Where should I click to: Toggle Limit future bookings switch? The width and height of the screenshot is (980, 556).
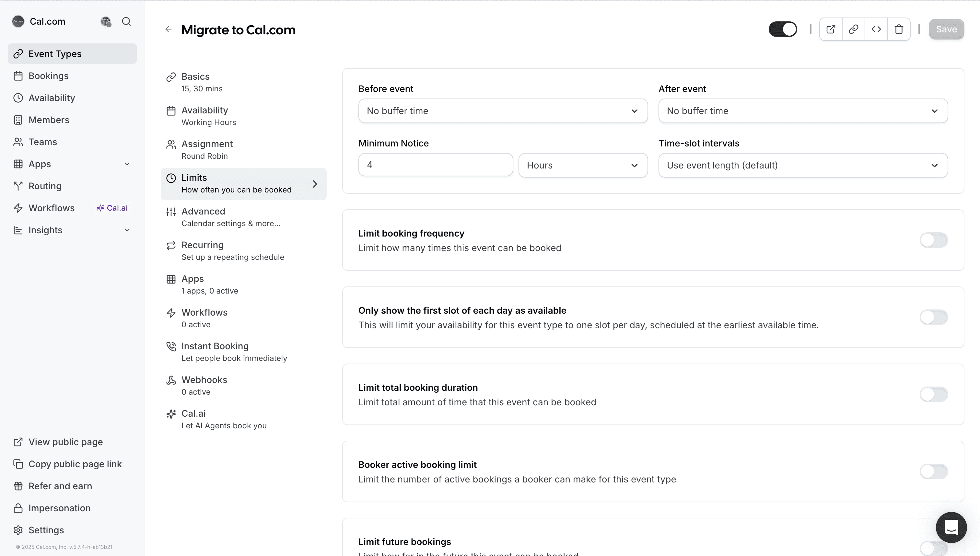pos(933,548)
